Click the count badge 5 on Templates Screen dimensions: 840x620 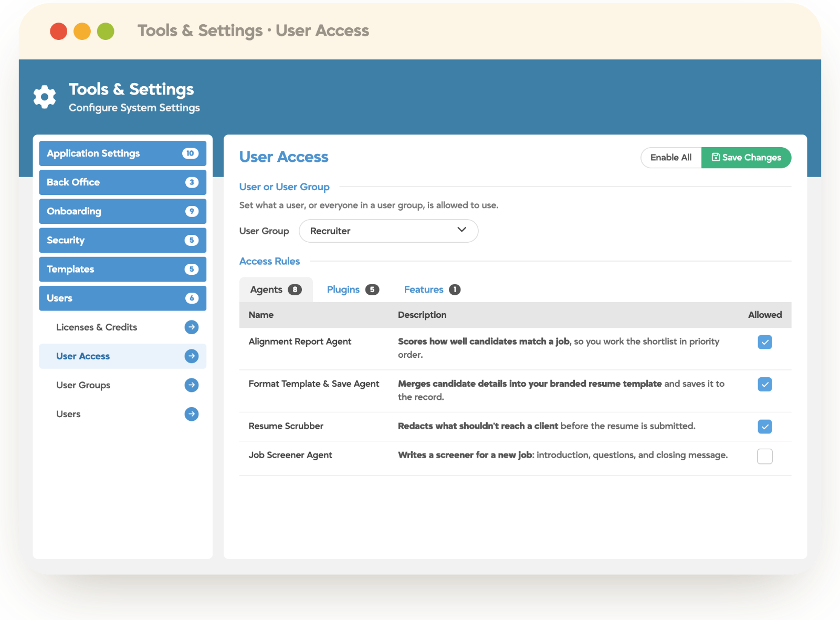point(192,269)
